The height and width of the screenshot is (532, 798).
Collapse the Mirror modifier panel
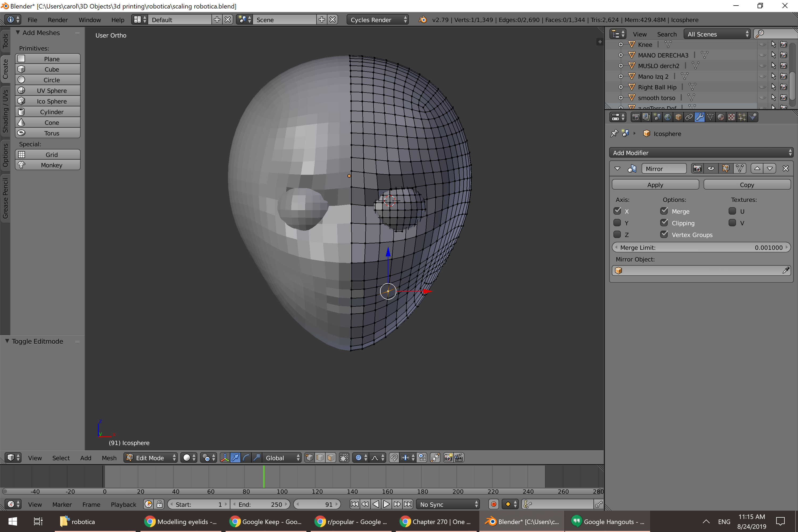click(x=617, y=169)
